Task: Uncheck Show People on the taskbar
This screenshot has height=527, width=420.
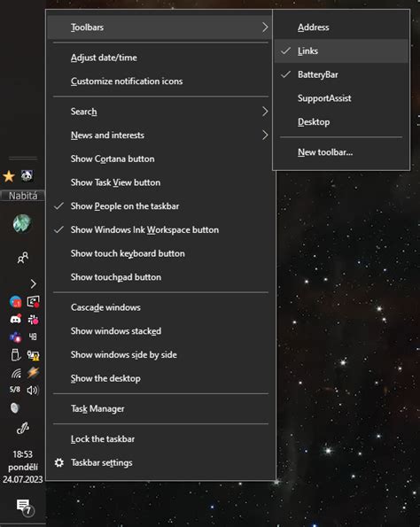Action: [x=160, y=206]
